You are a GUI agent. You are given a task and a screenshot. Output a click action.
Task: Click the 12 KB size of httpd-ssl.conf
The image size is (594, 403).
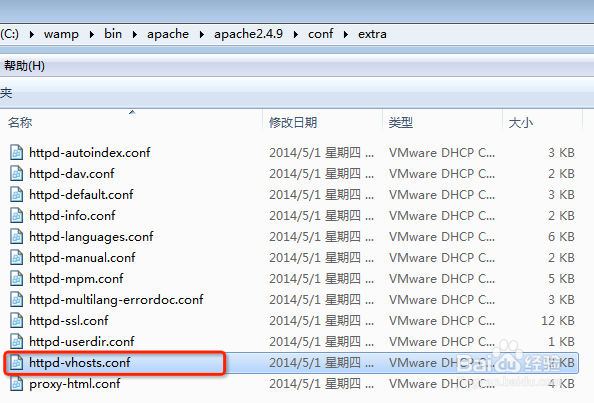pos(558,321)
